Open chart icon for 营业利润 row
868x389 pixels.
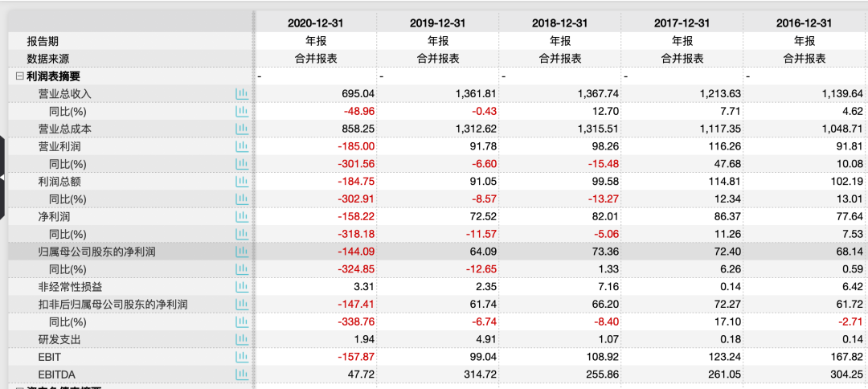coord(241,146)
